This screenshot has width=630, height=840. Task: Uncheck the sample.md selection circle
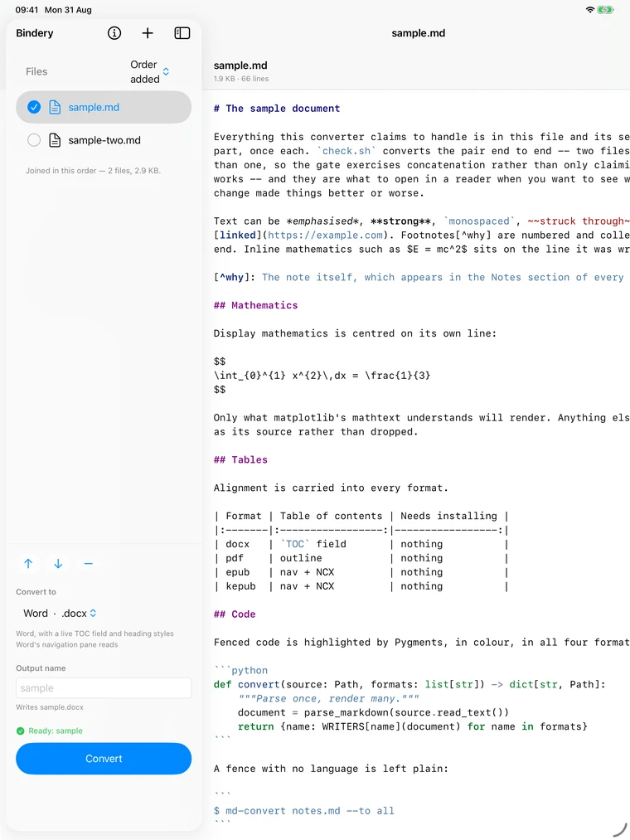point(34,107)
